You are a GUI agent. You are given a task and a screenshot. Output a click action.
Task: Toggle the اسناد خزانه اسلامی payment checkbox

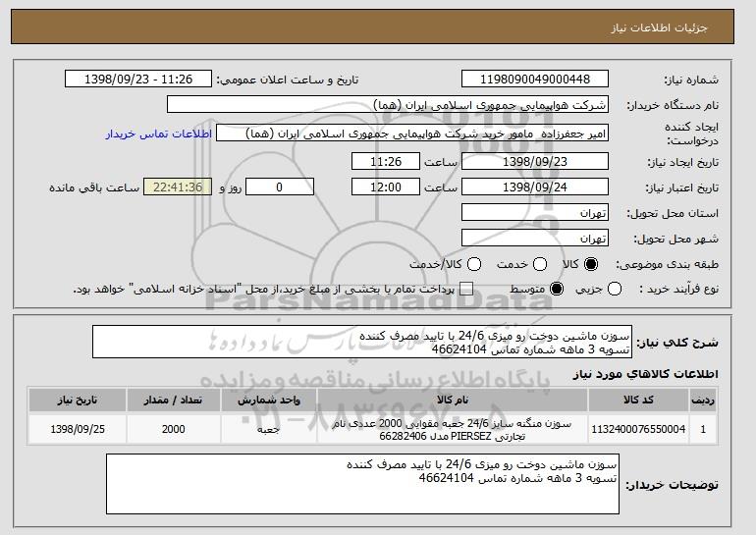click(x=465, y=290)
